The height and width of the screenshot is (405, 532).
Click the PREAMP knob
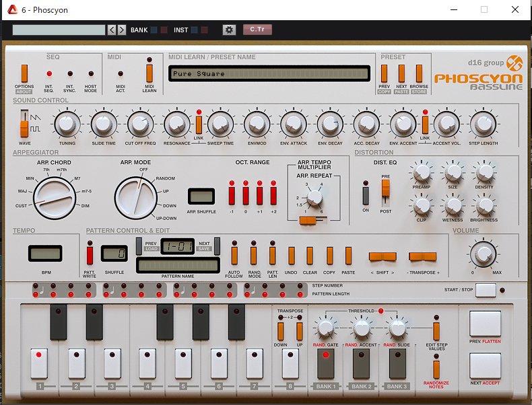(x=422, y=173)
